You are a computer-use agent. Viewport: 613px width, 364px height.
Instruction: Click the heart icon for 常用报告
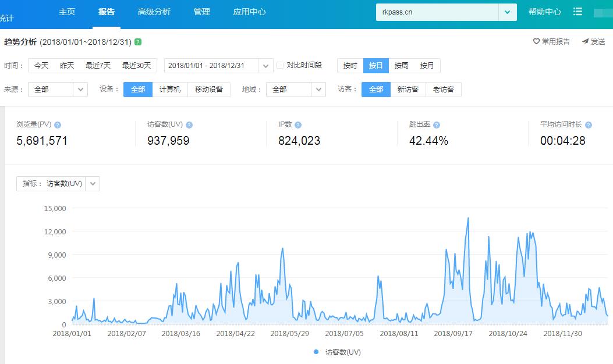pyautogui.click(x=536, y=42)
